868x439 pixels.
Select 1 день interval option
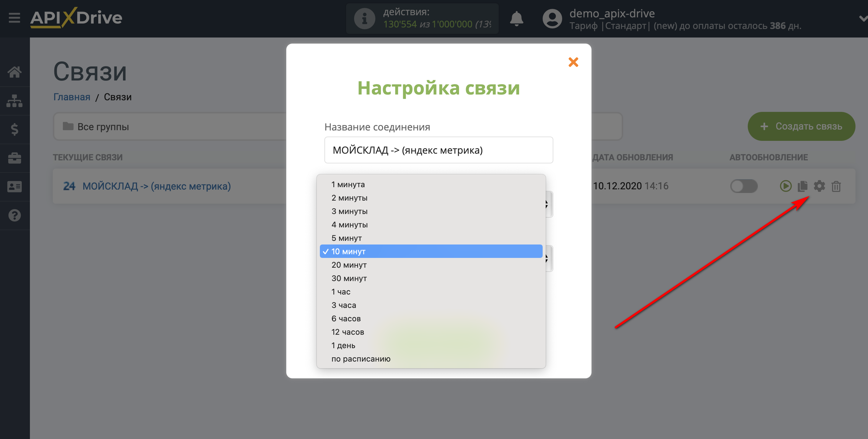click(x=431, y=346)
